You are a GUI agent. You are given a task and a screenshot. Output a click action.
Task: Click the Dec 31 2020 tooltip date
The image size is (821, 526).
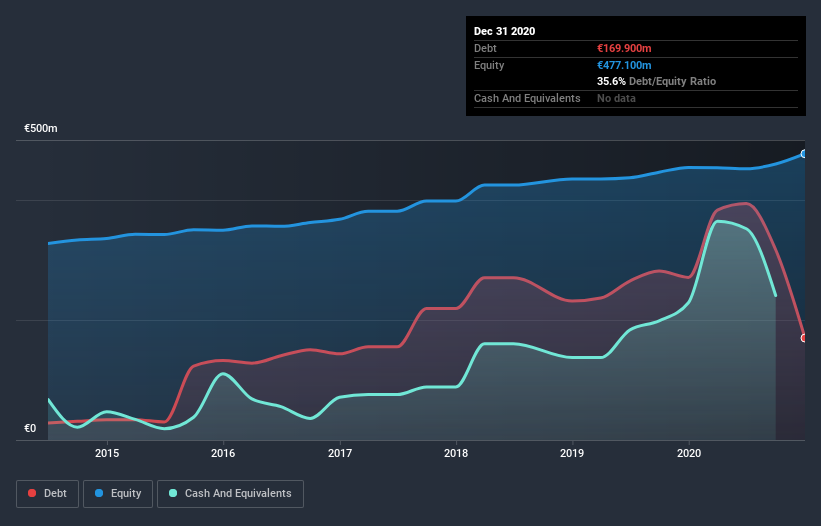504,31
